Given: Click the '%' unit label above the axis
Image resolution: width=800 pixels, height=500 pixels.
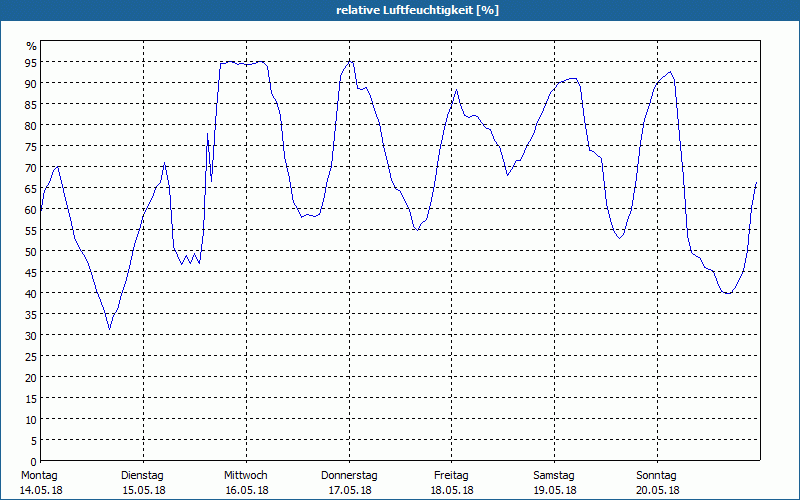Looking at the screenshot, I should click(32, 46).
